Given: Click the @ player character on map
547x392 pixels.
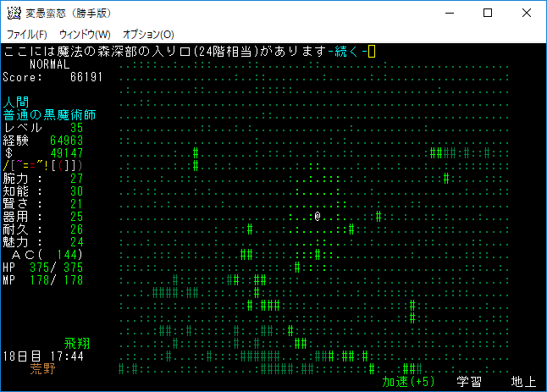Looking at the screenshot, I should [x=317, y=217].
